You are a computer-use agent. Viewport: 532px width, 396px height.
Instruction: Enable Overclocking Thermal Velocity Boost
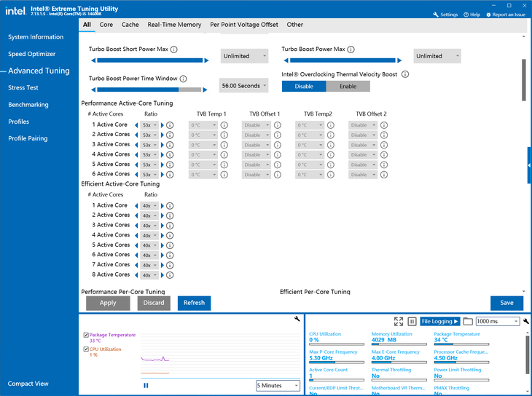pos(348,86)
